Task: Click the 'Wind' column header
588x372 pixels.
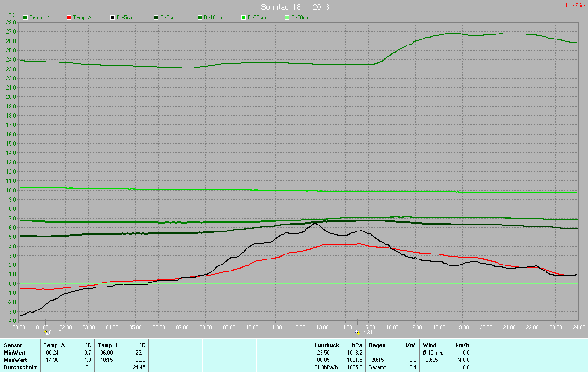Action: tap(430, 345)
